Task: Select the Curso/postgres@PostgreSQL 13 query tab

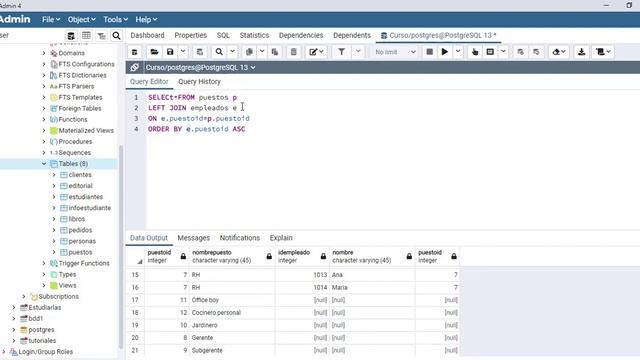Action: point(438,35)
